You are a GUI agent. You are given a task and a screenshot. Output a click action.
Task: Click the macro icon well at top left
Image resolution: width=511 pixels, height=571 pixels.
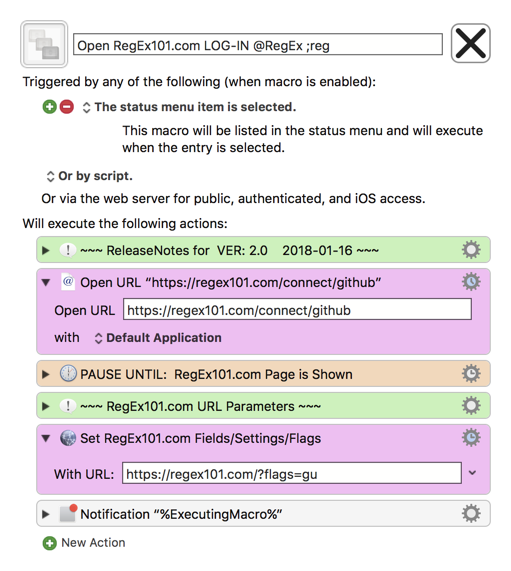tap(44, 44)
